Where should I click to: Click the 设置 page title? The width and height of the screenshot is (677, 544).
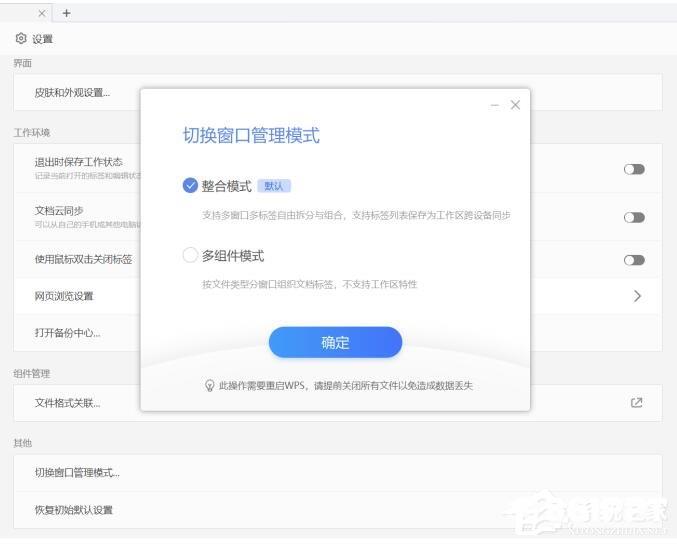coord(42,39)
